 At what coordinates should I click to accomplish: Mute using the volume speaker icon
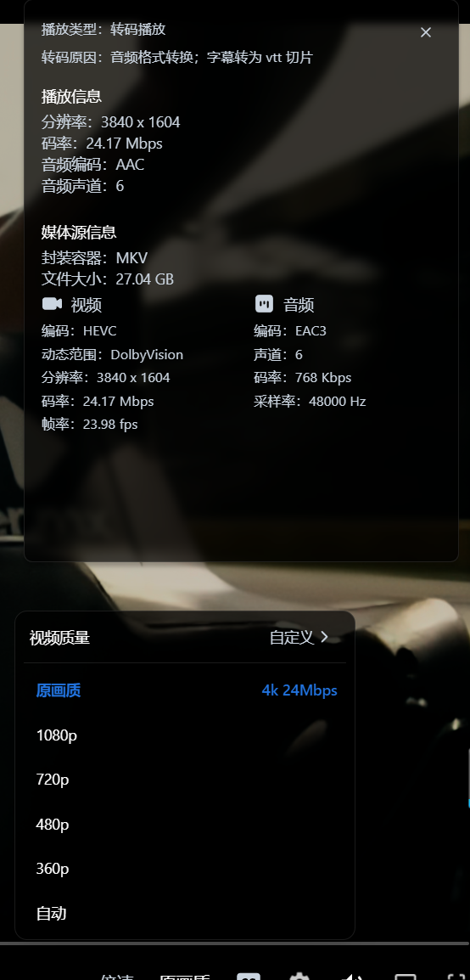click(x=353, y=977)
